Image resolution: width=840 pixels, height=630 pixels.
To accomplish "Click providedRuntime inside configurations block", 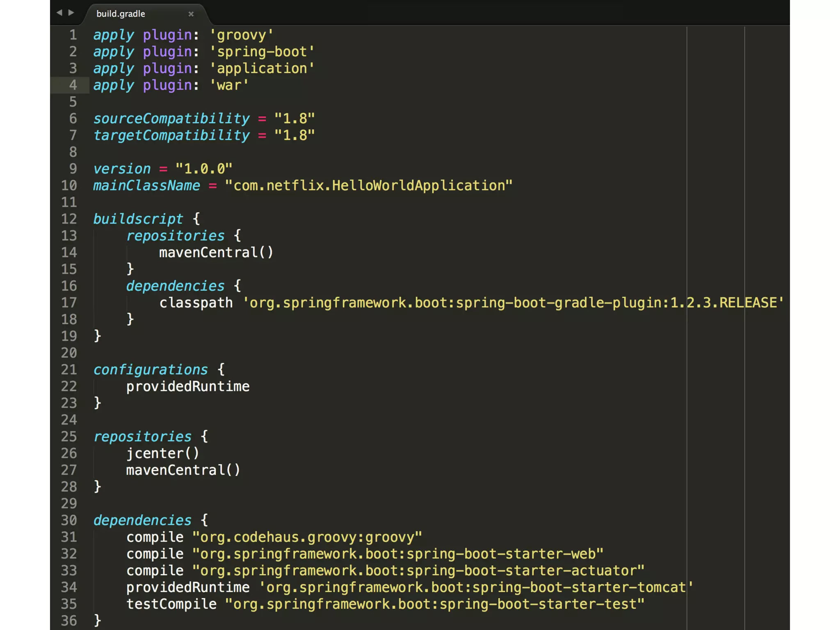I will pyautogui.click(x=187, y=387).
